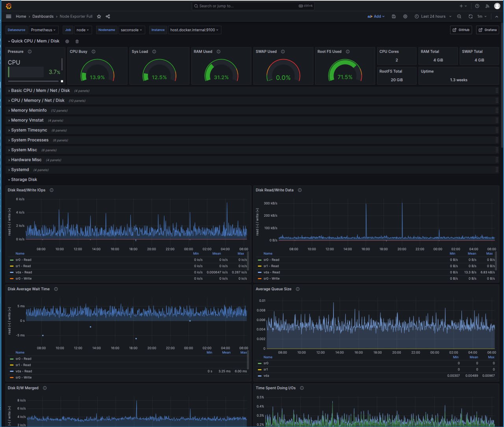
Task: Show info for Disk Read/Write Data panel
Action: [x=300, y=190]
